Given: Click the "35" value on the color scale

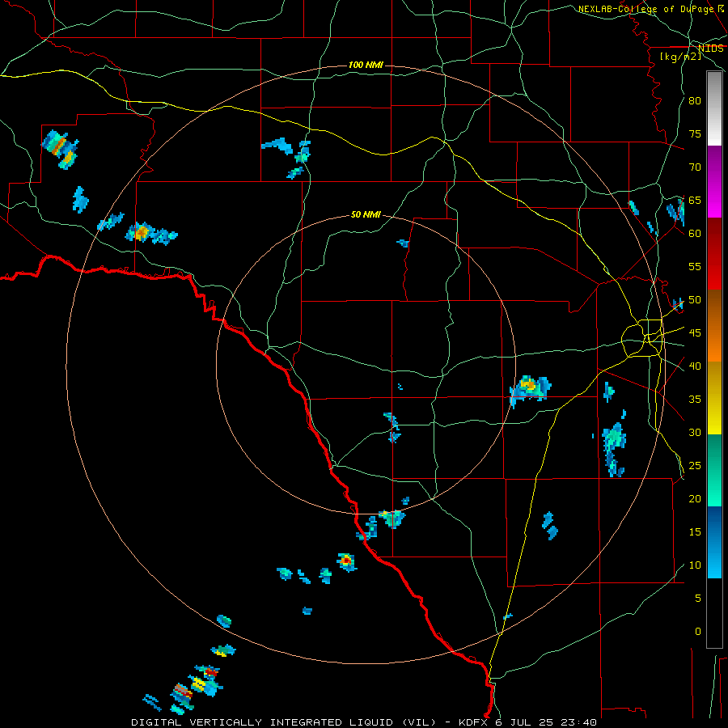Looking at the screenshot, I should pos(695,400).
